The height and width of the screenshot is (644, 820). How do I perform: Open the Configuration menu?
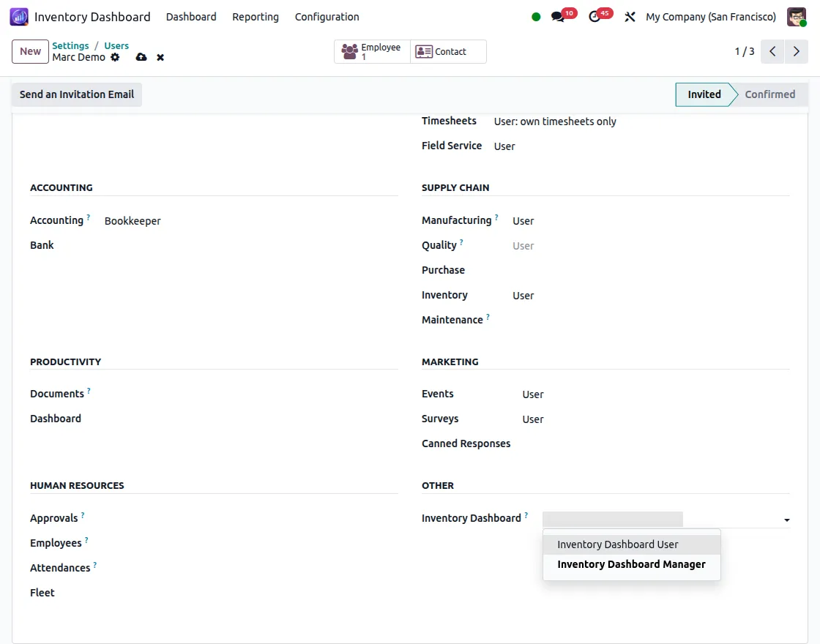point(327,16)
